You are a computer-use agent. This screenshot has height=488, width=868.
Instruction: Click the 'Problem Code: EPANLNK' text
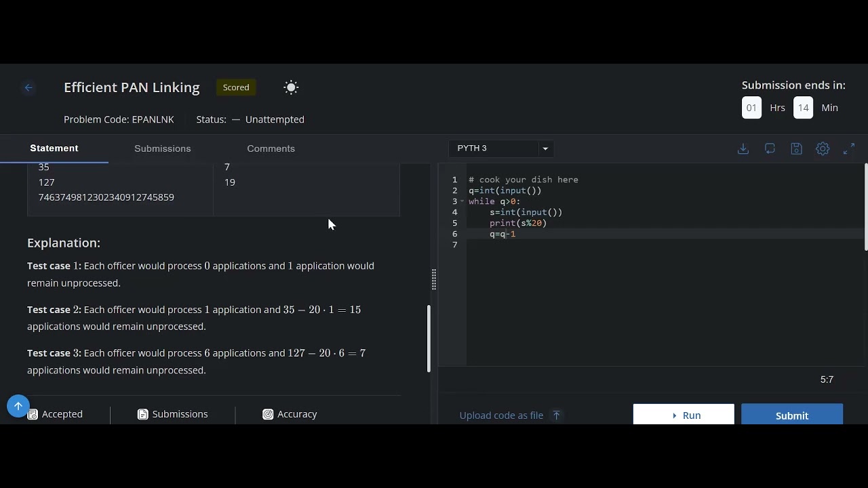coord(119,119)
